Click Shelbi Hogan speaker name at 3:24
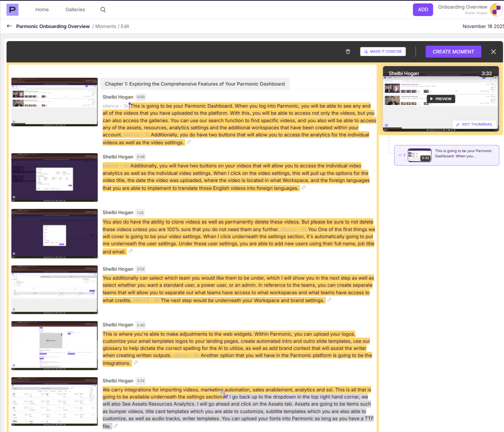504x432 pixels. pos(118,381)
